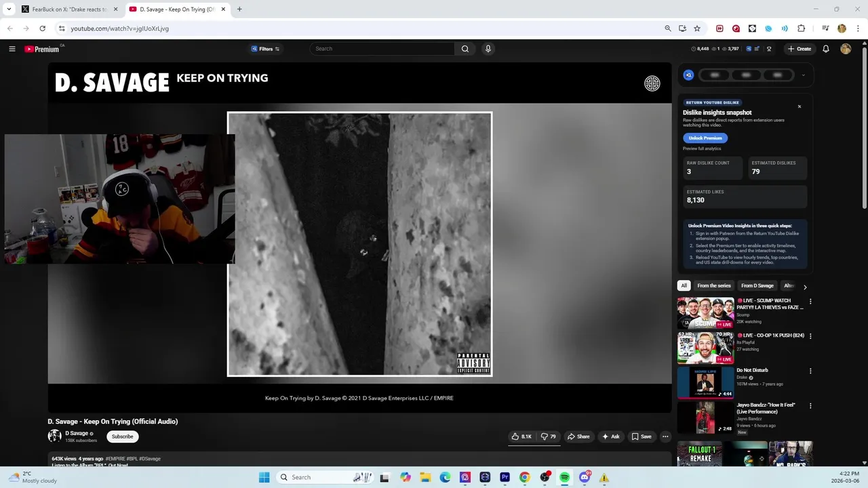Install the app from the address bar
The width and height of the screenshot is (868, 488).
682,28
